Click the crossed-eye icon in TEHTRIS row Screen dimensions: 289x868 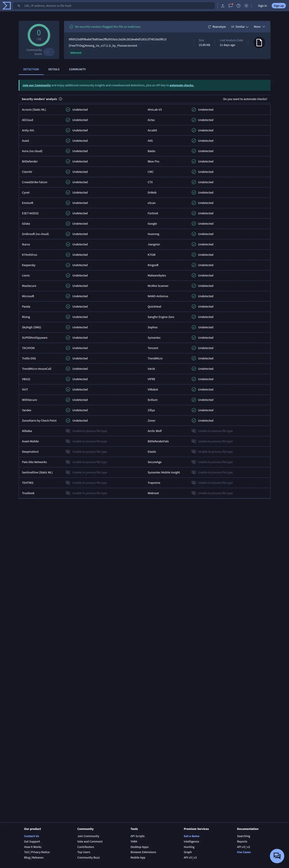[68, 483]
